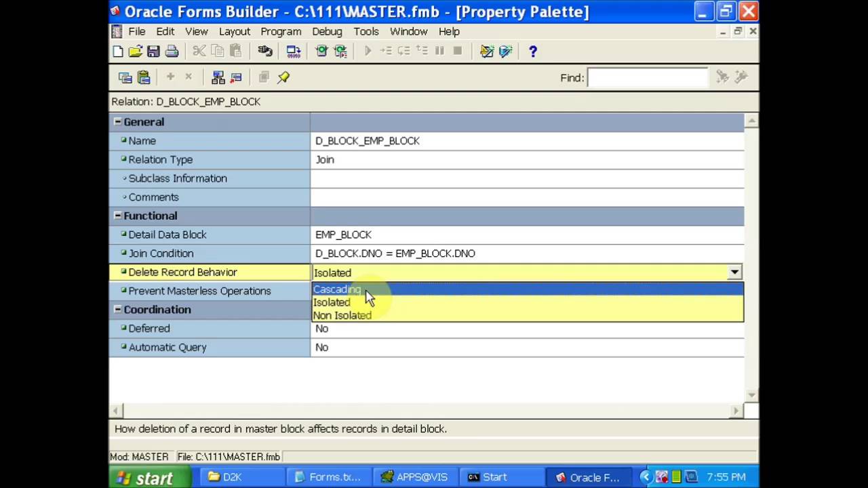
Task: Click the Detail Data Block value EMP_BLOCK
Action: (x=343, y=235)
